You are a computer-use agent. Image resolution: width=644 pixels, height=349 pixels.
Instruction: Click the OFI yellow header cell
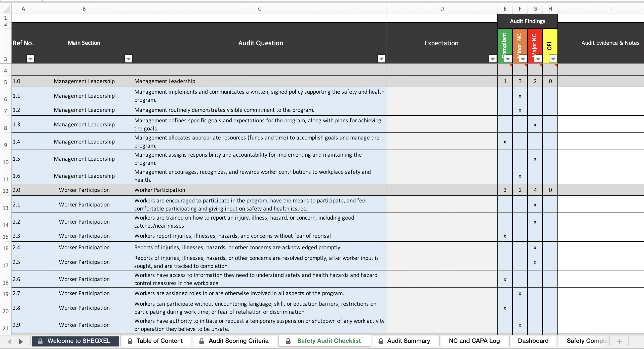(550, 46)
